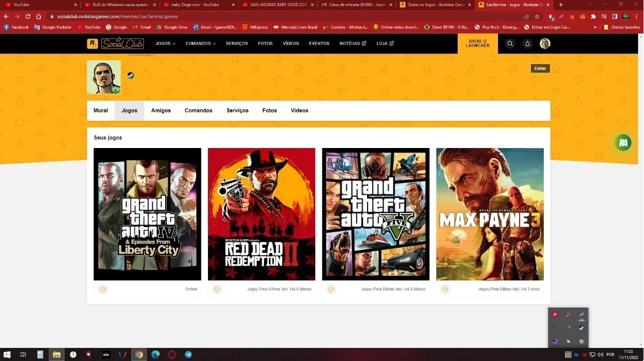Viewport: 644px width, 361px height.
Task: Open the Max Payne 3 game cover
Action: click(x=490, y=214)
